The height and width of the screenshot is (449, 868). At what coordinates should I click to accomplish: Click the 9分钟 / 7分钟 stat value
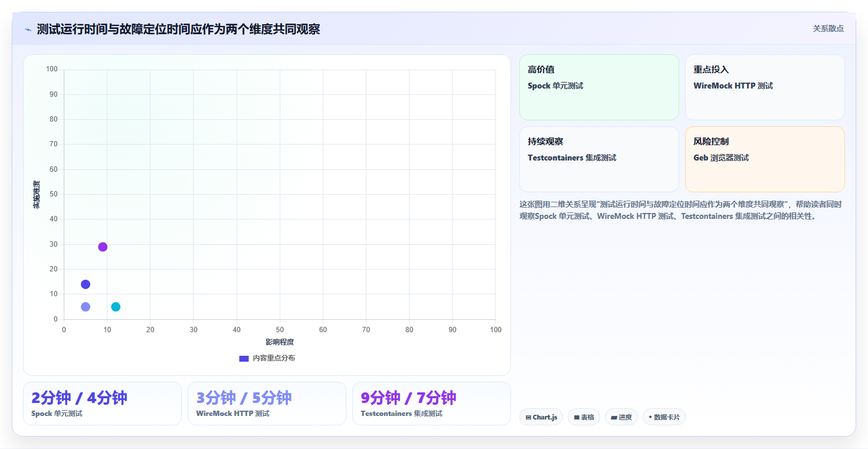tap(408, 398)
